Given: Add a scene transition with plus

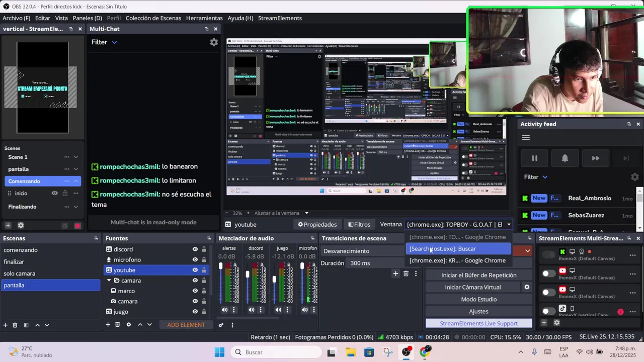Looking at the screenshot, I should [x=395, y=274].
